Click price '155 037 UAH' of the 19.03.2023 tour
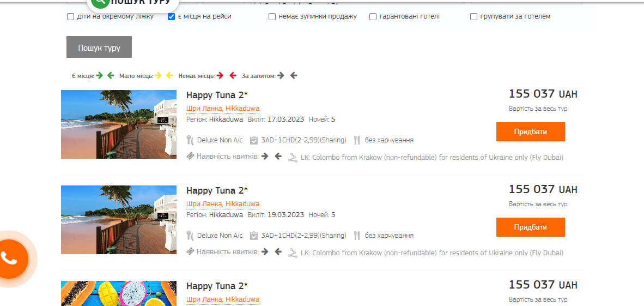Screen dimensions: 644x306 [543, 190]
